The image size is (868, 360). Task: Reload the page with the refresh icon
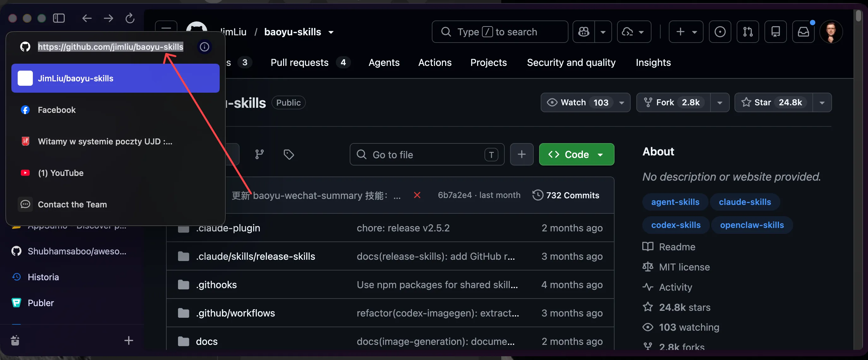tap(130, 18)
